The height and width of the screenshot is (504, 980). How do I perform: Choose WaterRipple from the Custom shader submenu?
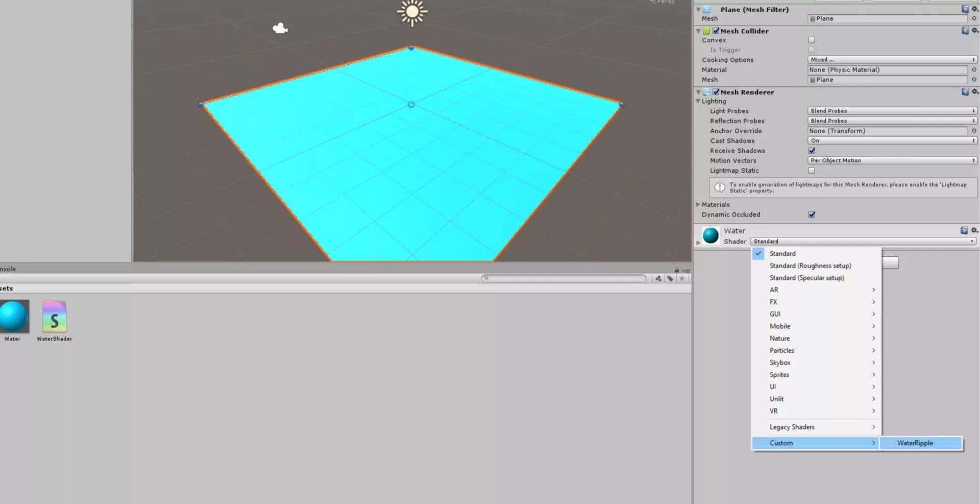click(915, 443)
